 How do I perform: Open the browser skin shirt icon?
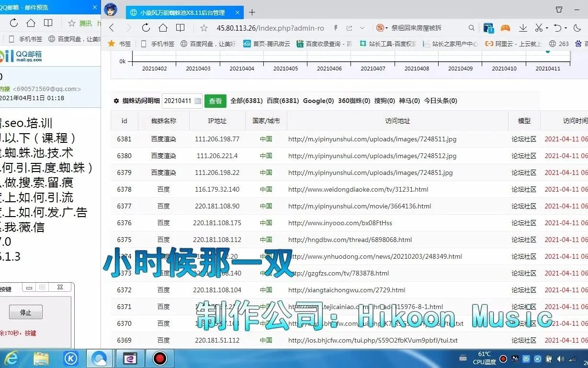(559, 9)
